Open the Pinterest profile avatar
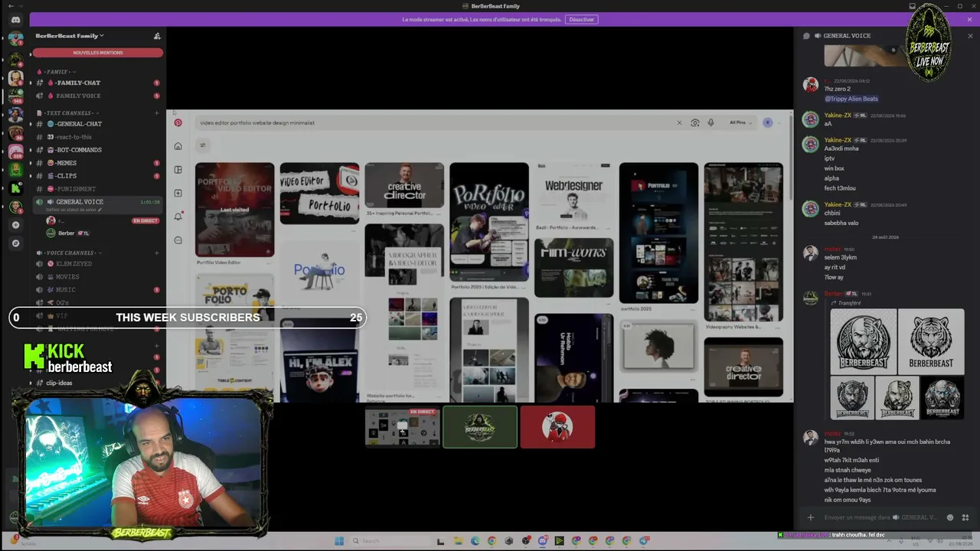980x551 pixels. pos(767,122)
